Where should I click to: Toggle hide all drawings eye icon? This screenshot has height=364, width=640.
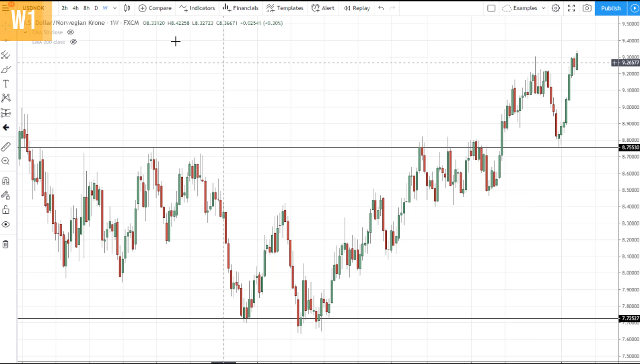5,224
